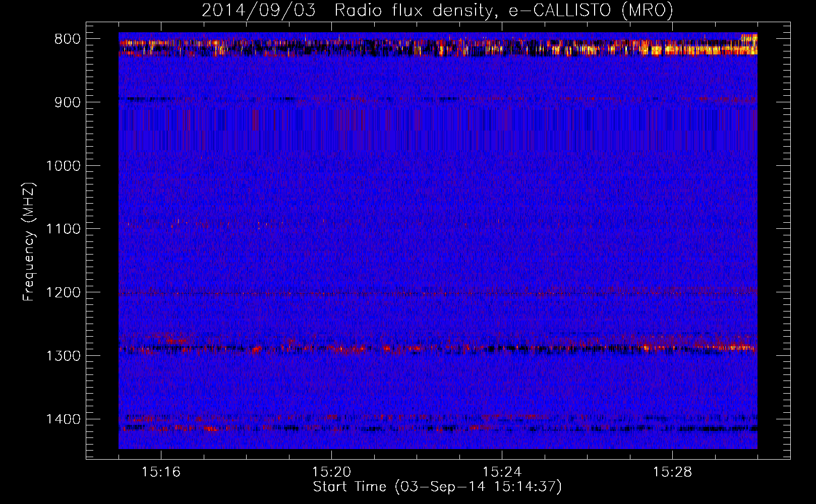Viewport: 816px width, 504px height.
Task: Click the 1100 frequency tick label
Action: pos(63,229)
